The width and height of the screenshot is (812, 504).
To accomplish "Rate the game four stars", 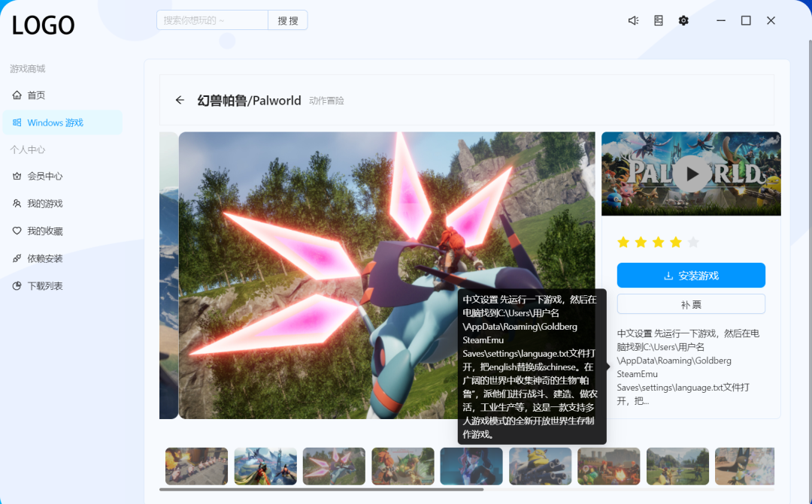I will [x=676, y=242].
